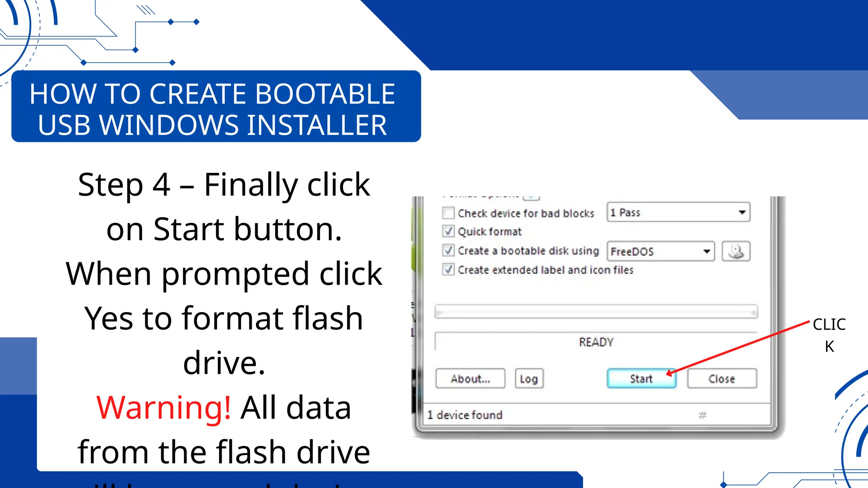
Task: Disable Create extended label and icon files
Action: [448, 269]
